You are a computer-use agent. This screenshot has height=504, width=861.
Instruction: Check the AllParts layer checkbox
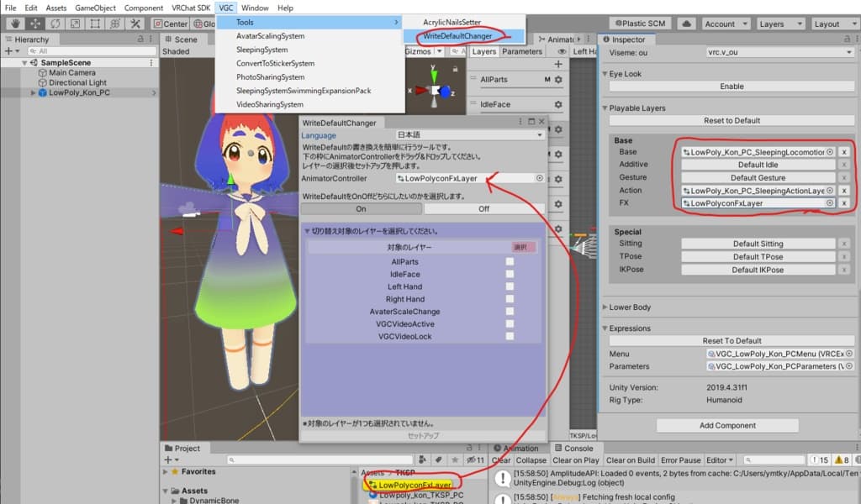point(510,262)
